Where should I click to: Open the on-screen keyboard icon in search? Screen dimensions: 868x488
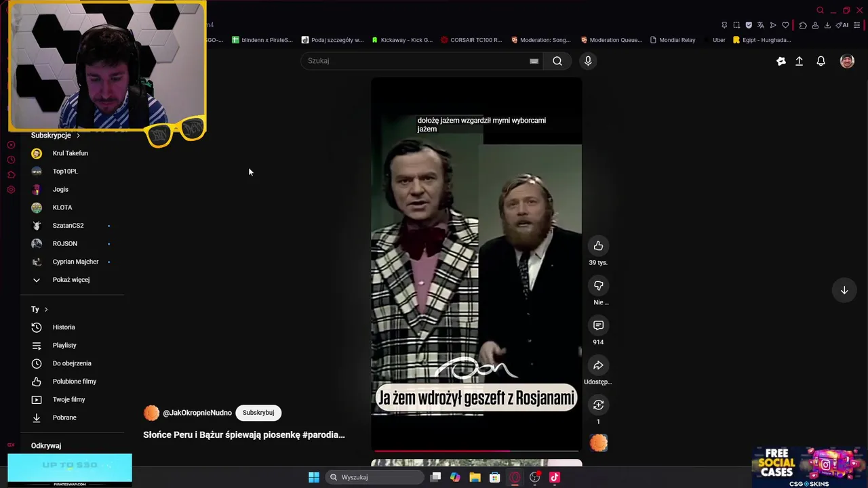pos(534,61)
